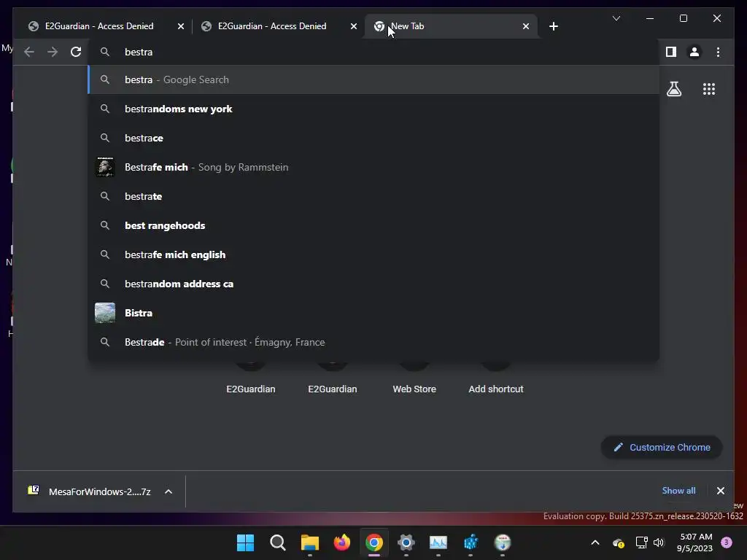
Task: Select 'best rangehoods' suggestion
Action: (x=374, y=225)
